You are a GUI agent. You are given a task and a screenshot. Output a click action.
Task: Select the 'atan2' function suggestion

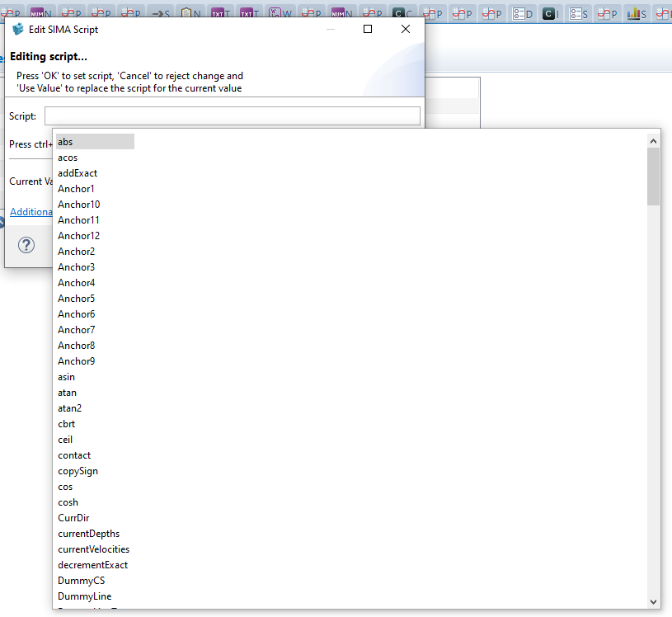point(70,408)
